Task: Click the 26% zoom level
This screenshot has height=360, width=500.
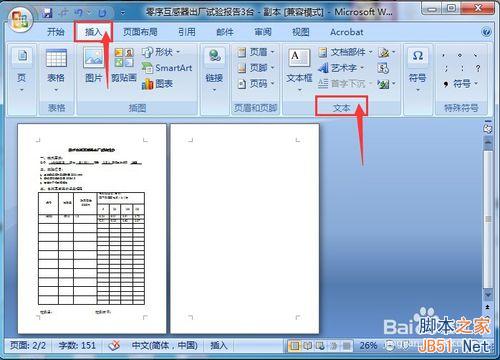Action: point(368,346)
